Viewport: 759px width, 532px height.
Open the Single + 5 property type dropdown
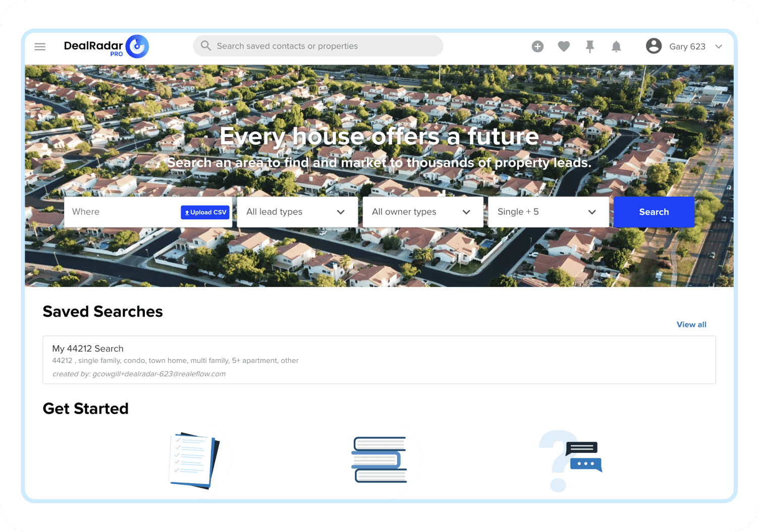[x=549, y=212]
